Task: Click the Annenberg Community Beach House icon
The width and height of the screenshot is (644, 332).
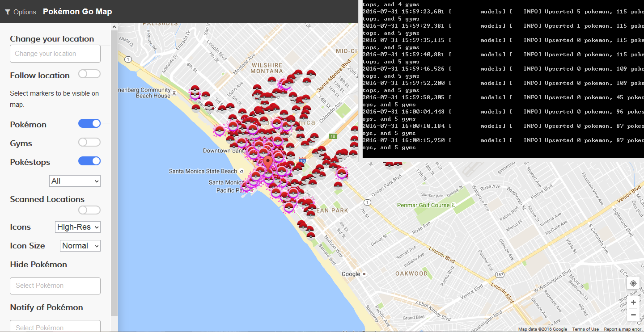Action: click(174, 93)
